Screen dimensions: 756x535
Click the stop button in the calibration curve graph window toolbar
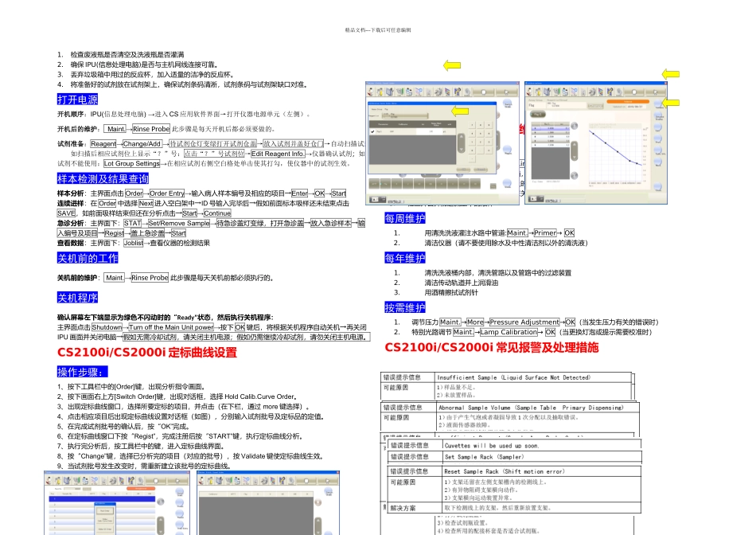(x=633, y=92)
